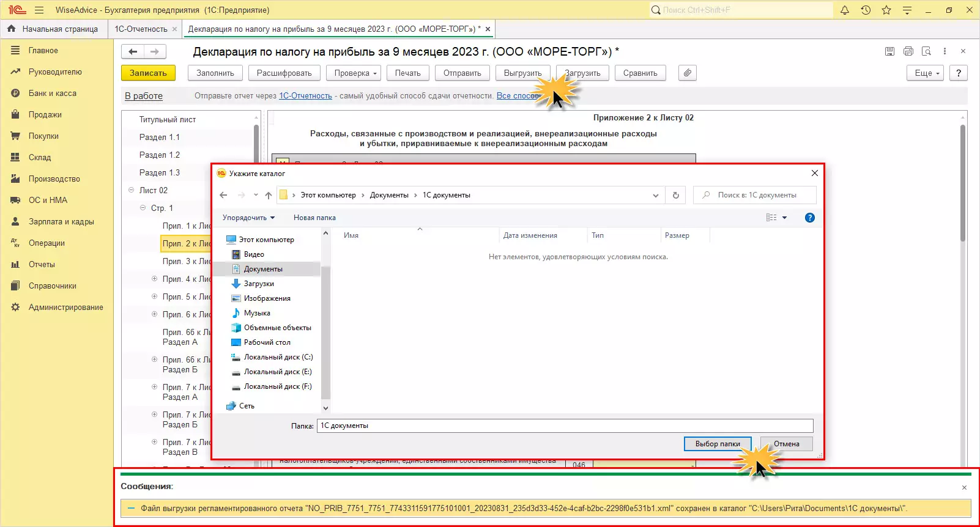Screen dimensions: 980x527
Task: Expand the Прил. 5 tree node
Action: click(154, 297)
